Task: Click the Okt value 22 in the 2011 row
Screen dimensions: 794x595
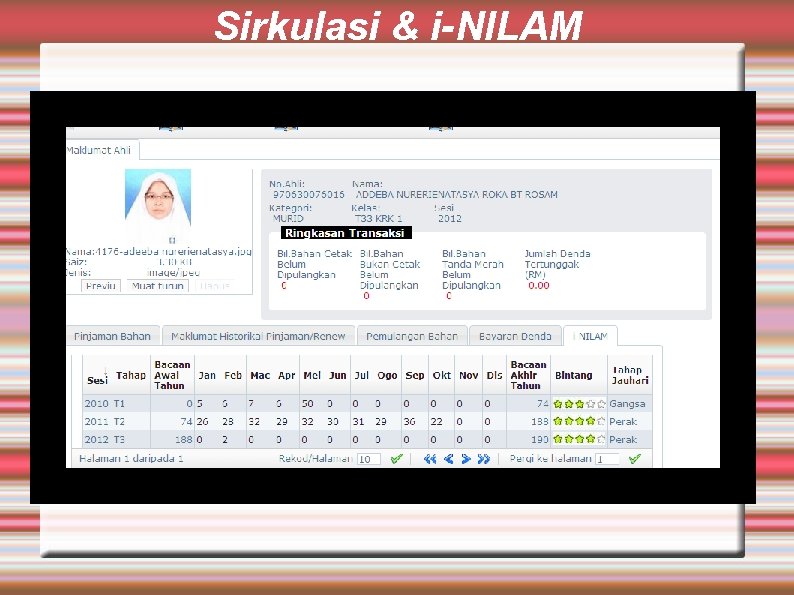Action: point(436,422)
